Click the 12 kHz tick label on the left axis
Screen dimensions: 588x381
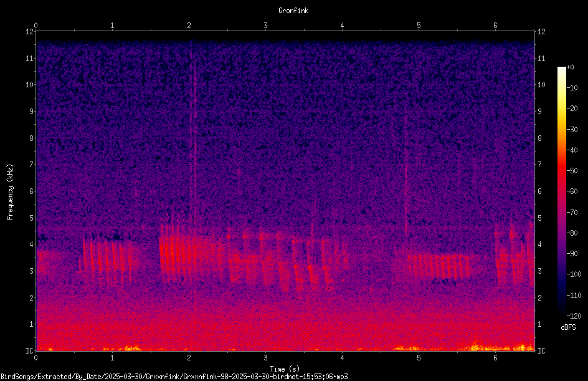(x=29, y=32)
